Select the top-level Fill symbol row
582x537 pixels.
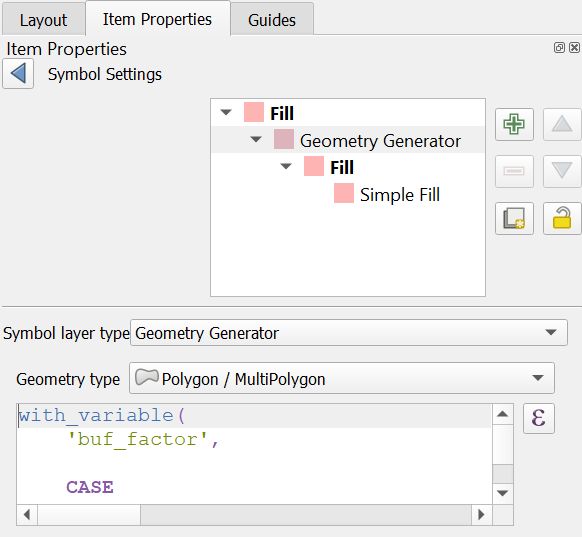click(x=348, y=113)
